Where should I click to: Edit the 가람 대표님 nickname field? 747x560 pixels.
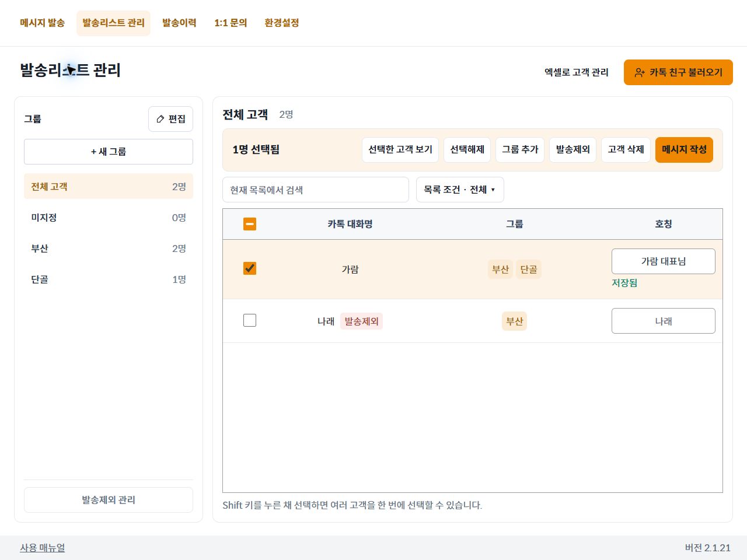click(x=664, y=261)
